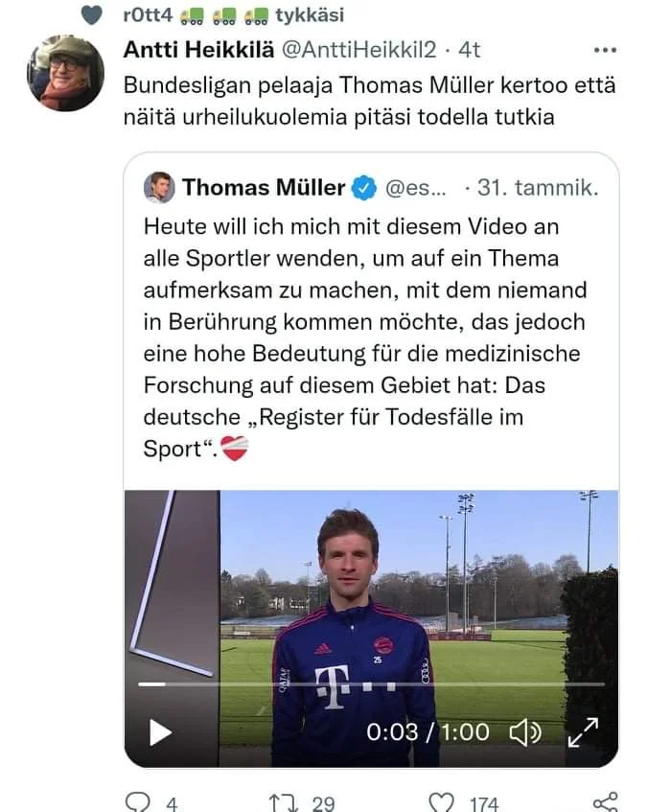Mute the video with the speaker icon
The image size is (647, 812).
click(x=524, y=733)
